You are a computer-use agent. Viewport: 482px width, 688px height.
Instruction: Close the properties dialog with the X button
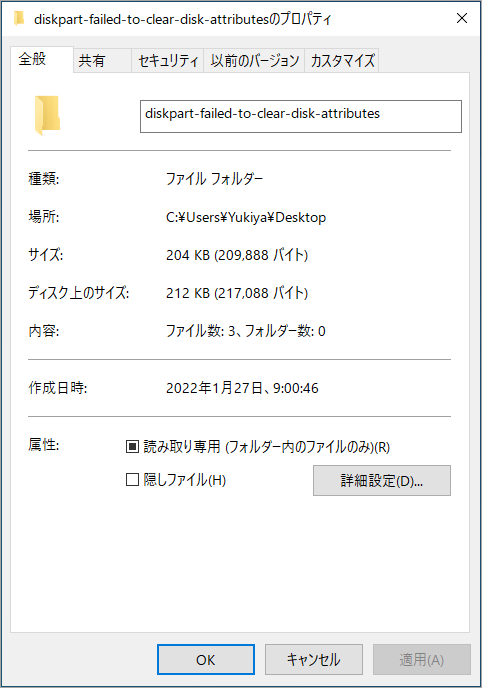click(x=462, y=18)
